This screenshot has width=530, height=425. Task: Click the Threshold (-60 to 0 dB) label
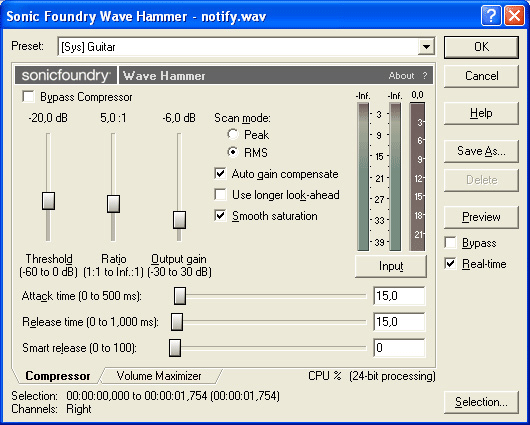[48, 265]
